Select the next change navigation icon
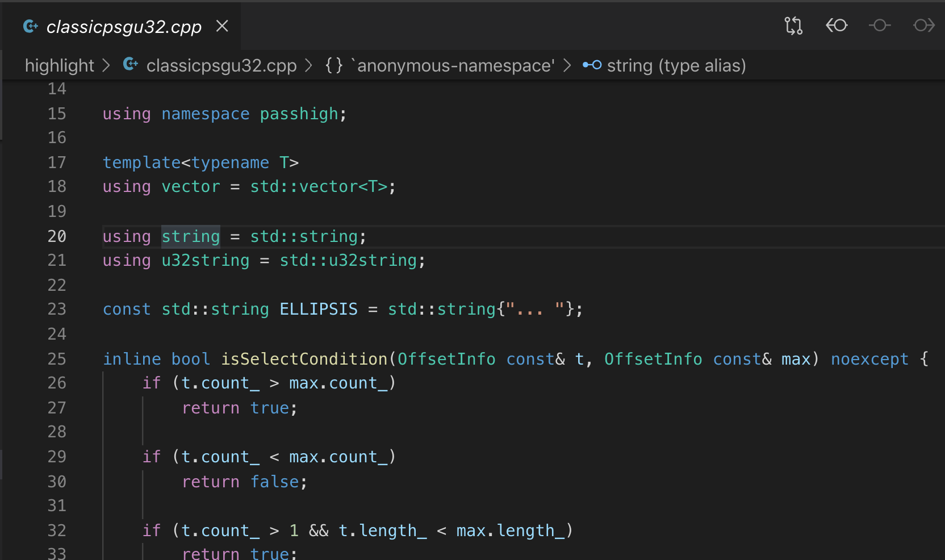Image resolution: width=945 pixels, height=560 pixels. click(x=923, y=26)
